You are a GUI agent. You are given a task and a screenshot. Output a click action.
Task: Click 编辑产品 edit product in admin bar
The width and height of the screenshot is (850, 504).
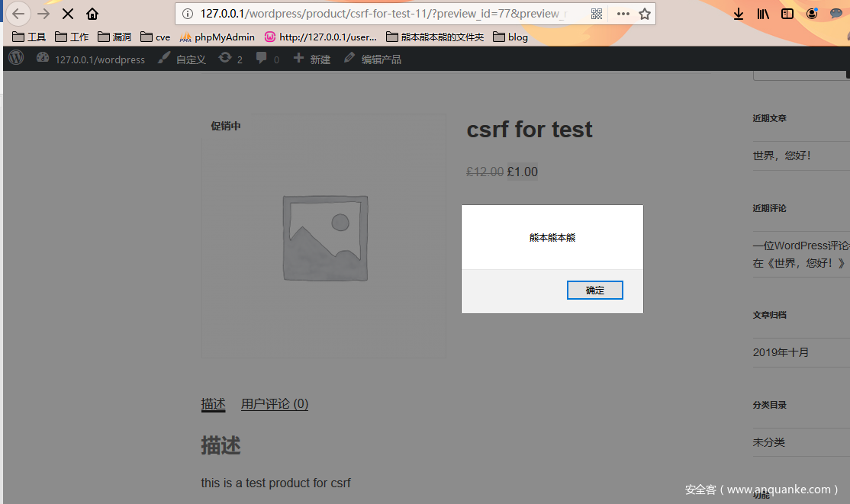(x=372, y=59)
